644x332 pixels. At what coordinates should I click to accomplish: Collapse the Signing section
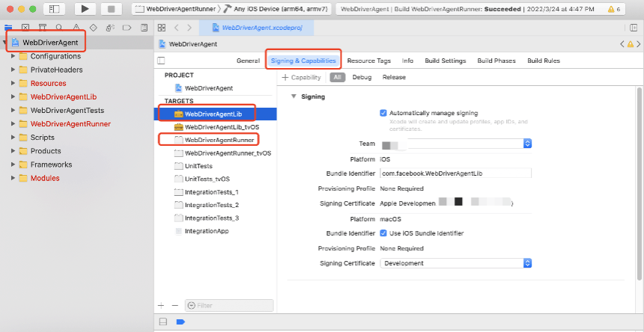(x=294, y=96)
